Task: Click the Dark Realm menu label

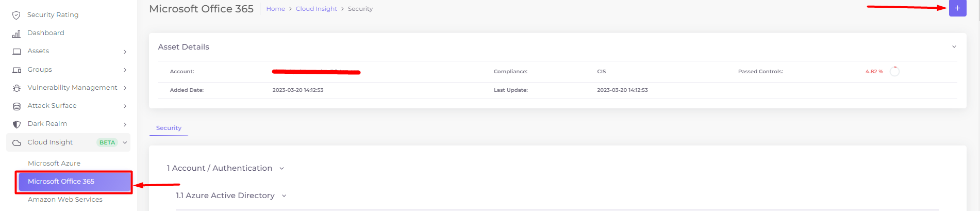Action: [47, 124]
